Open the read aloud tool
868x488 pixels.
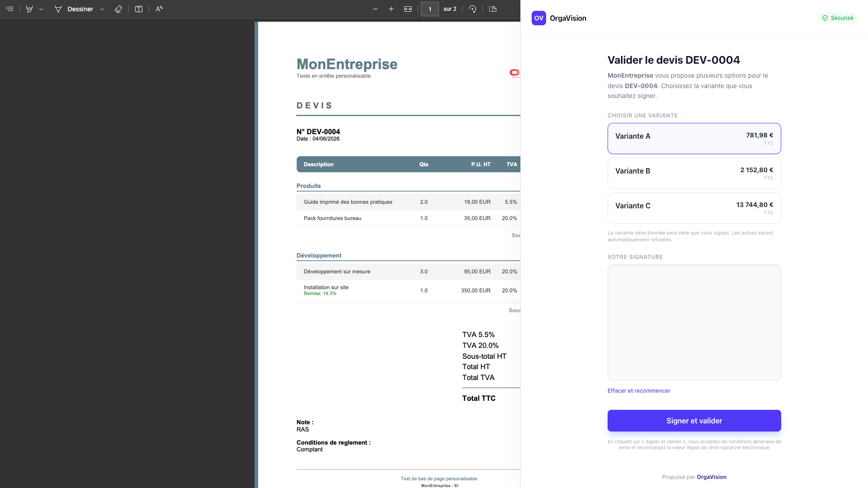(159, 9)
